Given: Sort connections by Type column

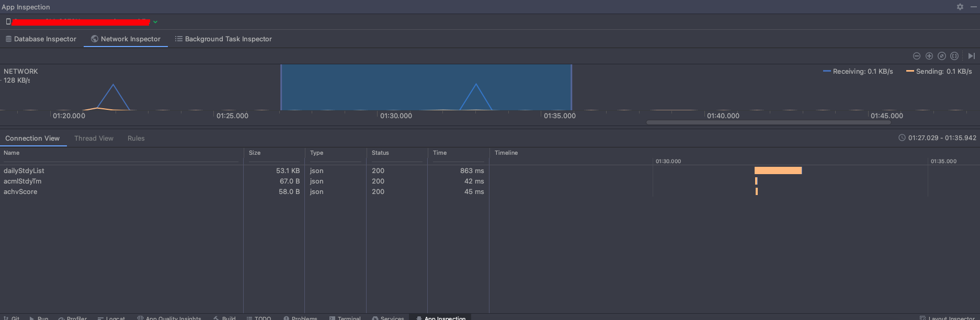Looking at the screenshot, I should point(335,153).
